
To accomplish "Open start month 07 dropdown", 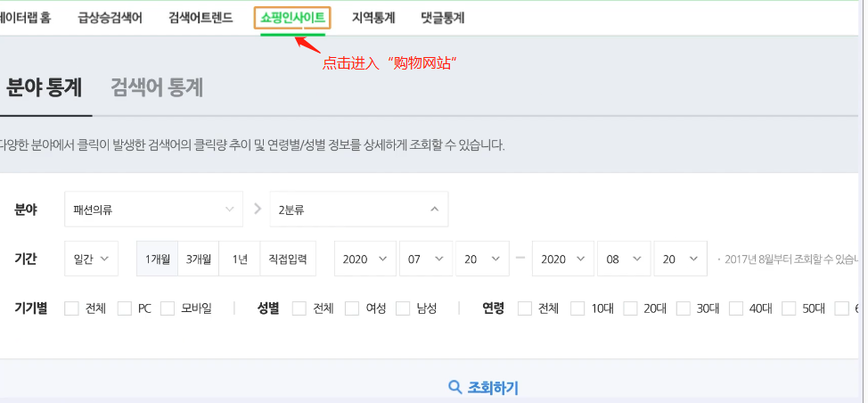I will tap(426, 259).
